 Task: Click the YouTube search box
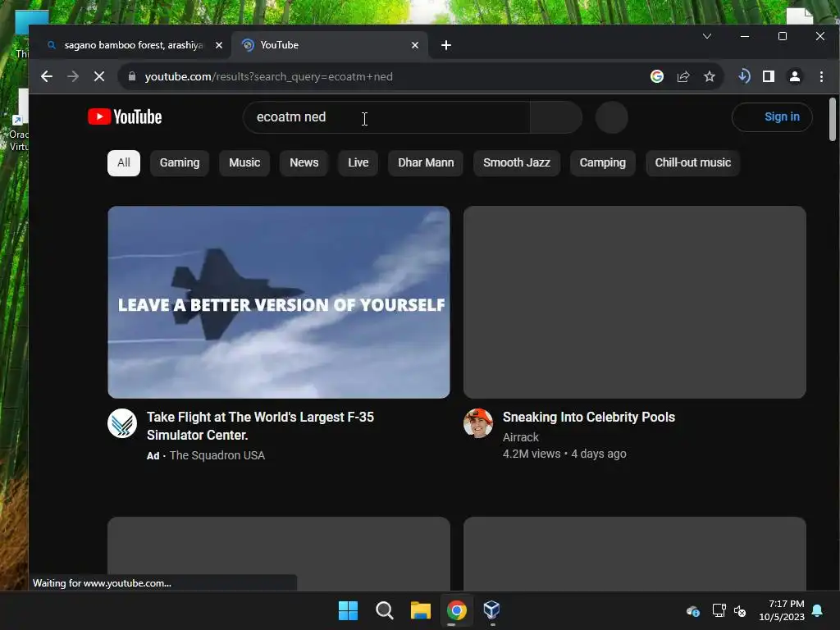[386, 116]
